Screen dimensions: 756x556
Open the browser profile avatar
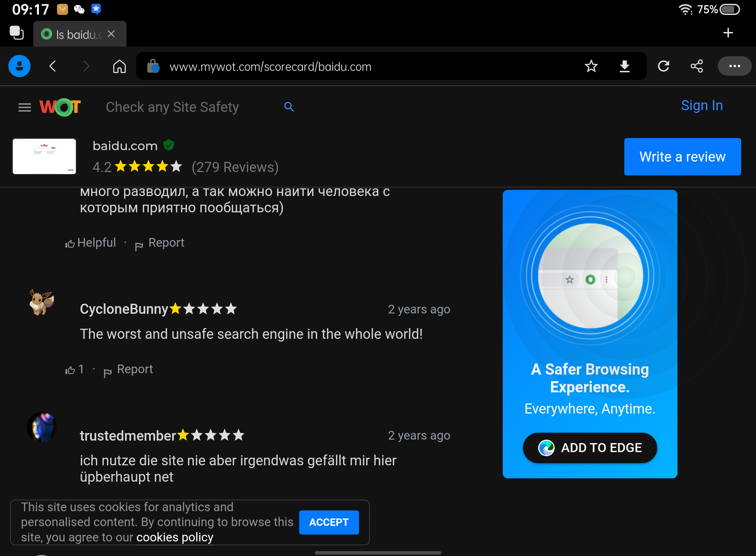pyautogui.click(x=19, y=66)
